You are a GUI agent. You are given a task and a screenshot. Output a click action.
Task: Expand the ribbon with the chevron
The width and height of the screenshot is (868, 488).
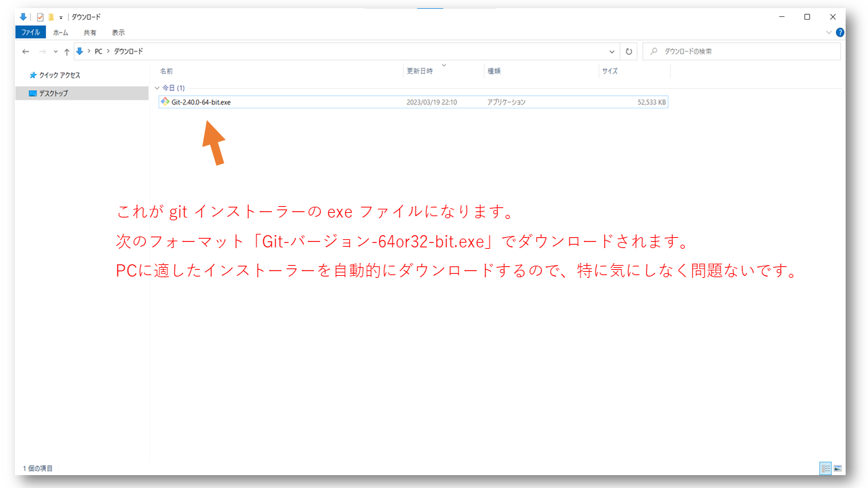[829, 33]
